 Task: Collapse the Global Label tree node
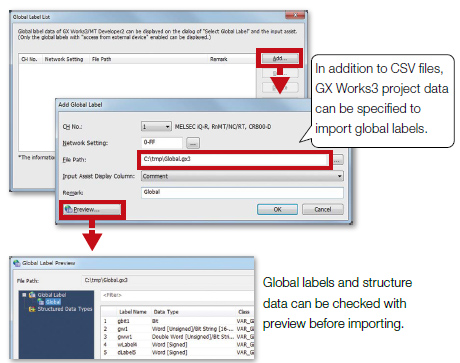pyautogui.click(x=24, y=295)
